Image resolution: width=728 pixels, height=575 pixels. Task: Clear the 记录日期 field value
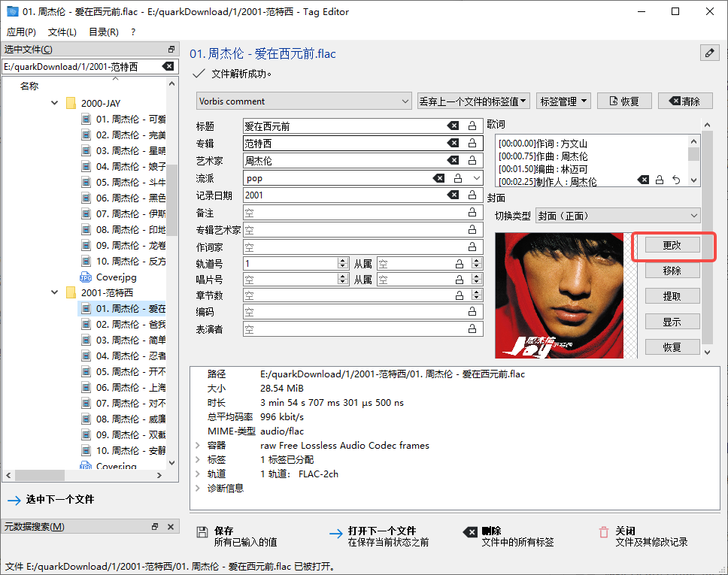pos(453,195)
